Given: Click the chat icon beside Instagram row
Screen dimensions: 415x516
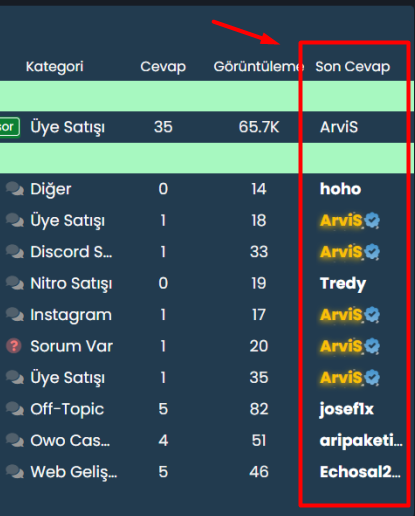Looking at the screenshot, I should pyautogui.click(x=15, y=315).
